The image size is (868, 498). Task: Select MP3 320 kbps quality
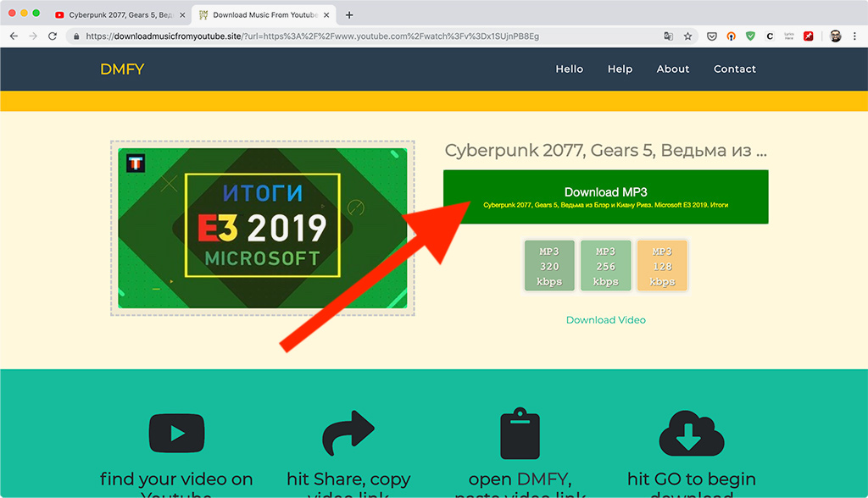coord(549,266)
